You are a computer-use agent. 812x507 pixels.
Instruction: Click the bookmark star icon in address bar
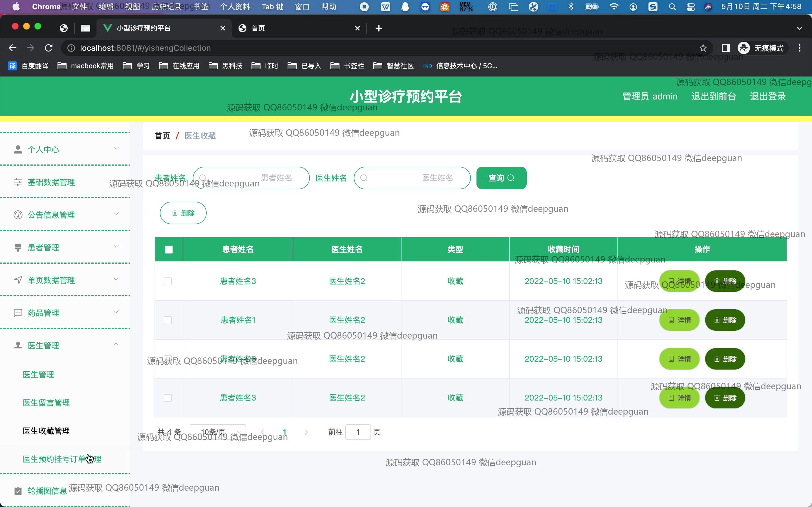point(703,48)
